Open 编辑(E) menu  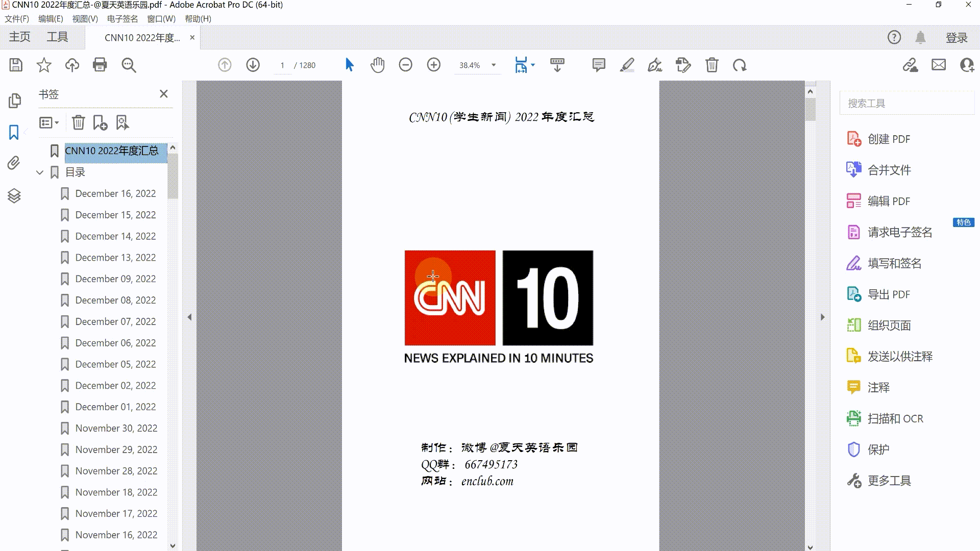pos(51,19)
